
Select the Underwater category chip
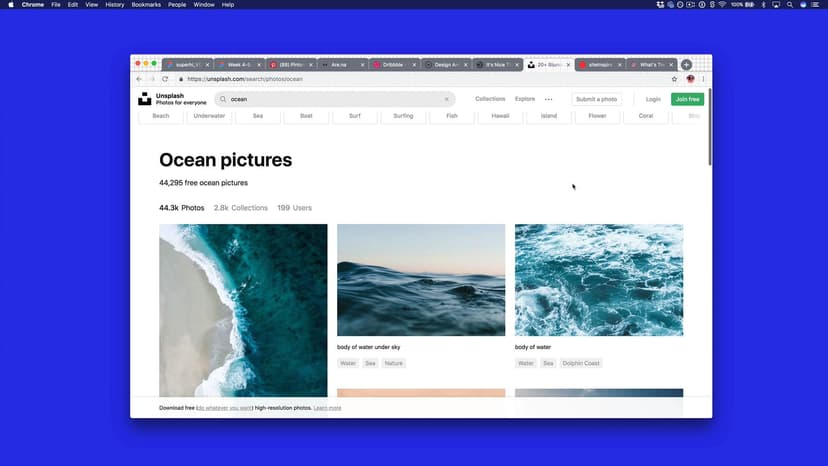click(x=209, y=116)
